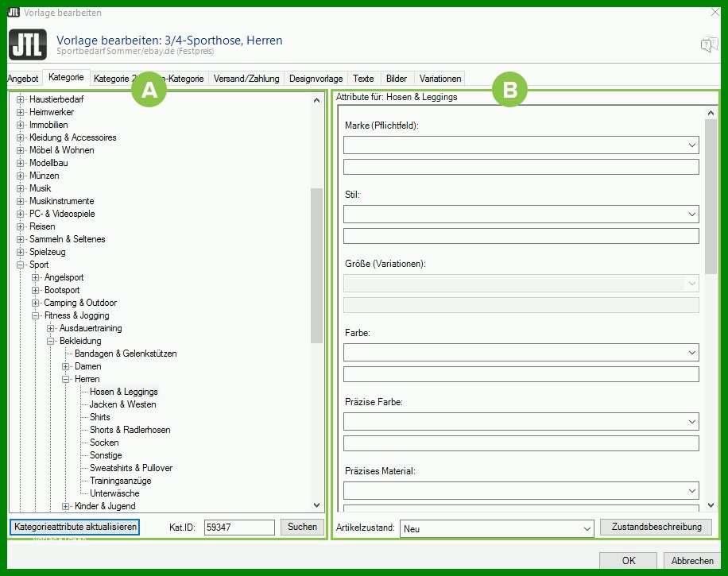The image size is (728, 576).
Task: Select the Modellbau tree item
Action: [x=48, y=163]
